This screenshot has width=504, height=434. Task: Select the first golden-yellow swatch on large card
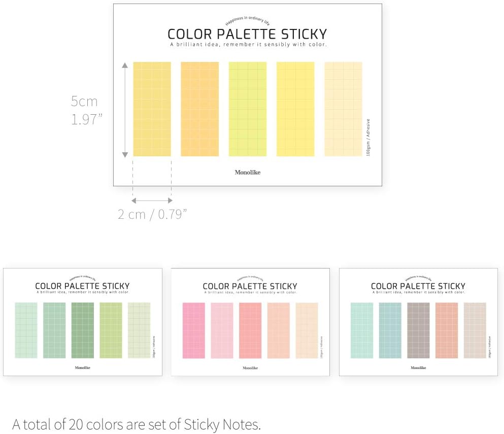[x=152, y=109]
